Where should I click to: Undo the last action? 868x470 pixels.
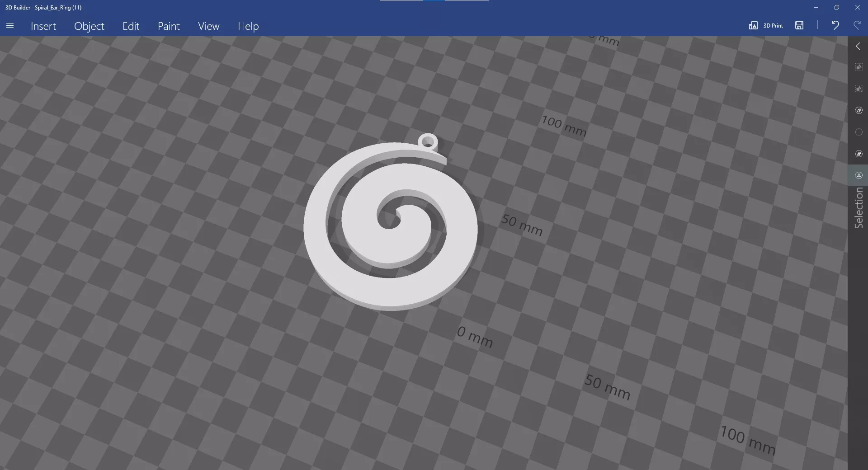(835, 25)
